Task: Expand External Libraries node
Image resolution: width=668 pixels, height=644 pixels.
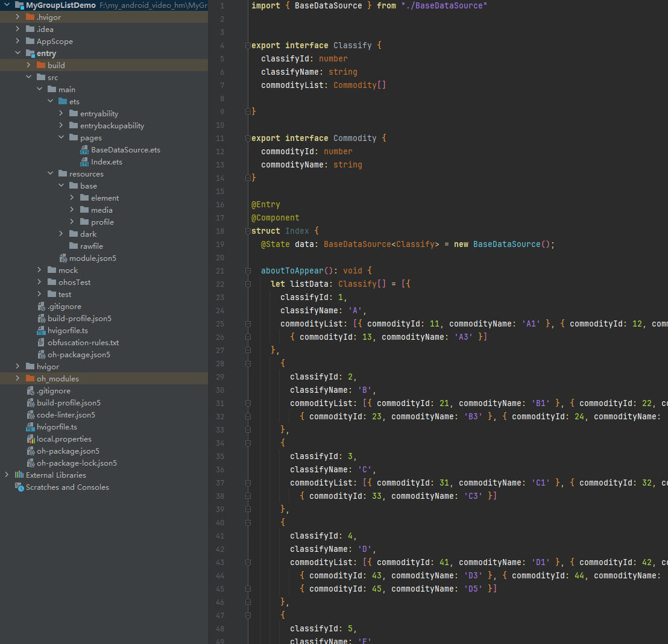Action: coord(7,475)
